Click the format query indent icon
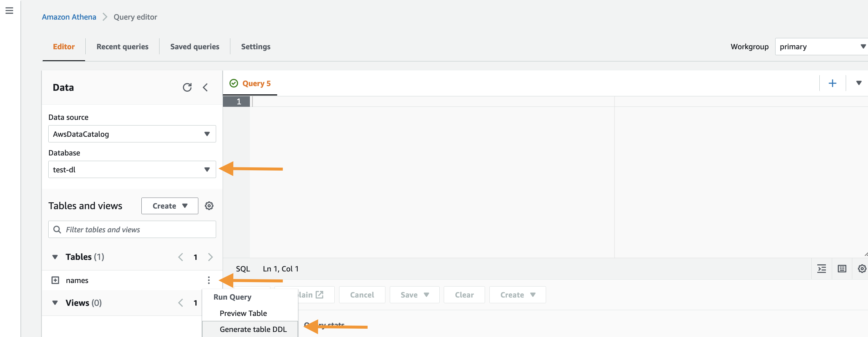This screenshot has width=868, height=337. 821,268
